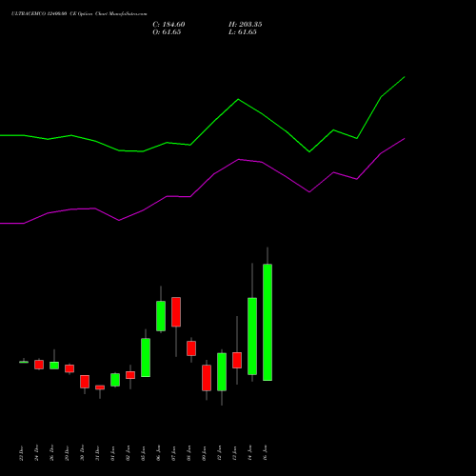Select the red candlestick above 24 Dec
Viewport: 476px width, 476px height.
click(x=39, y=365)
